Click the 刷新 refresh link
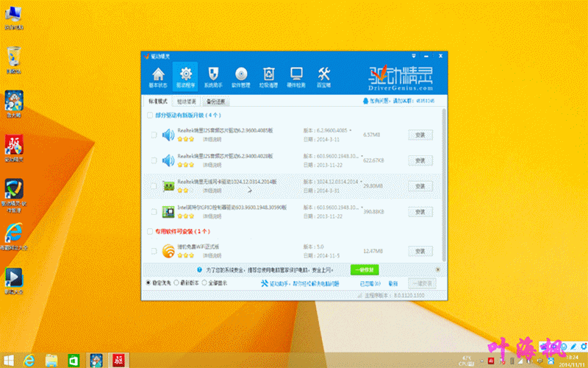Viewport: 588px width, 368px height. 392,284
